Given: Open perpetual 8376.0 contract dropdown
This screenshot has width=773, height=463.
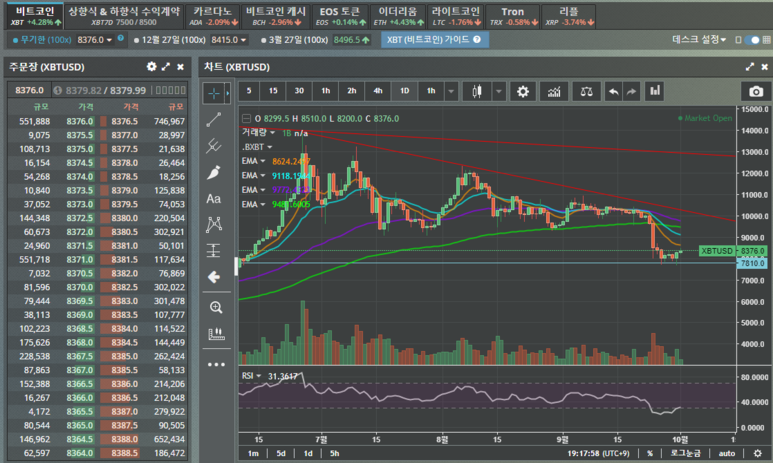Looking at the screenshot, I should pos(95,40).
